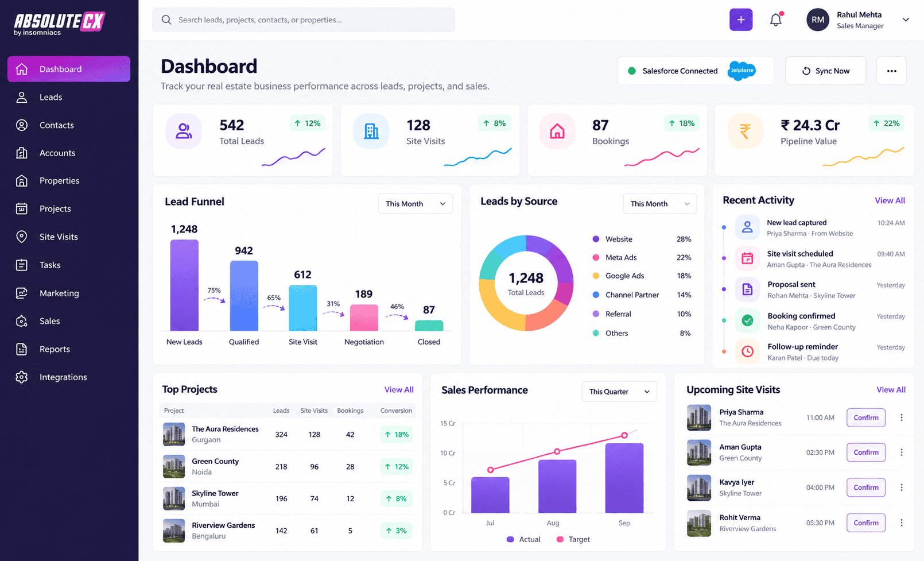Screen dimensions: 924x561
Task: Click the search leads input field
Action: click(x=304, y=20)
